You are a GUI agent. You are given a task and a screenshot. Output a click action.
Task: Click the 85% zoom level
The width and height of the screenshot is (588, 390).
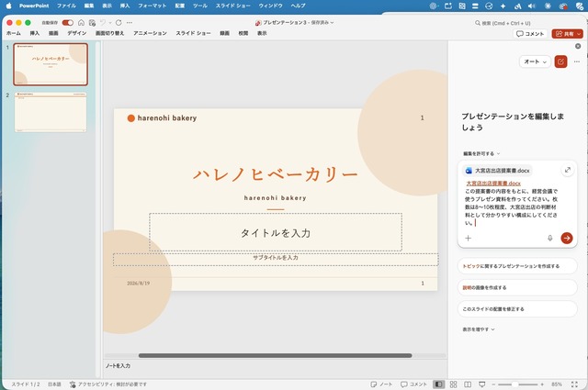557,384
